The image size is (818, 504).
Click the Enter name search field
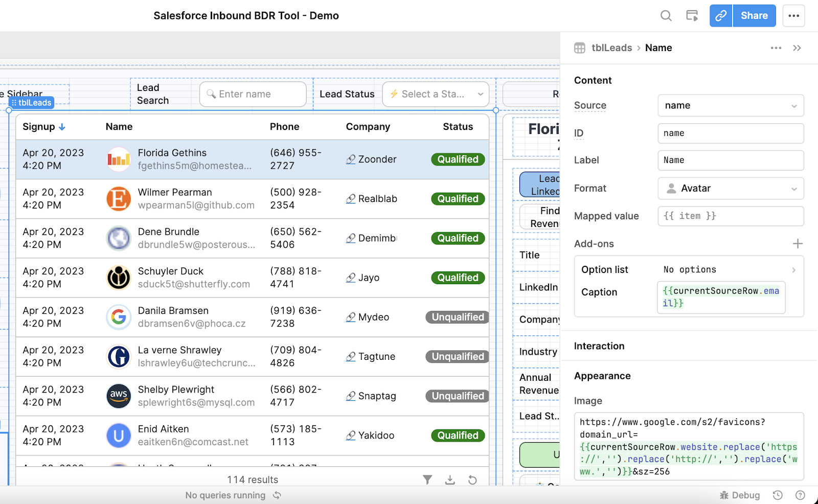tap(253, 94)
